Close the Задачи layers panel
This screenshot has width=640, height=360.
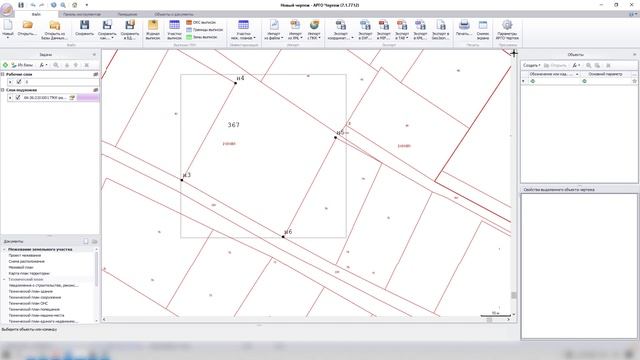point(94,54)
